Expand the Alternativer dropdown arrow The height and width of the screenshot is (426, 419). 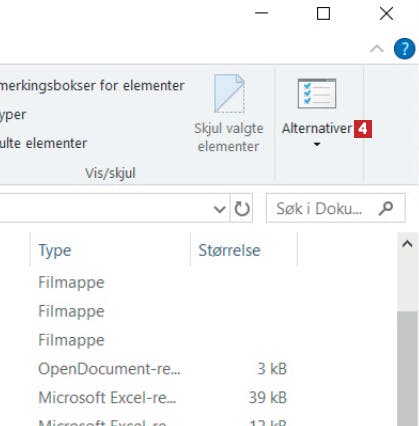tap(317, 144)
